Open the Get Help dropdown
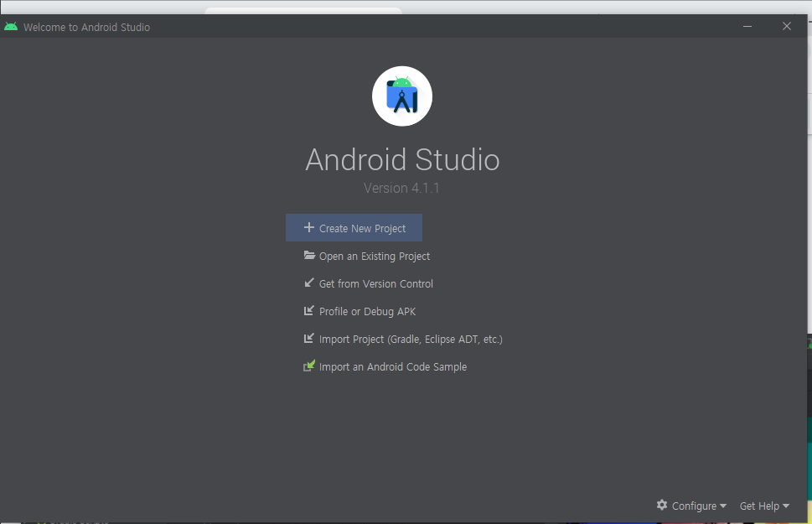This screenshot has width=812, height=524. coord(764,506)
